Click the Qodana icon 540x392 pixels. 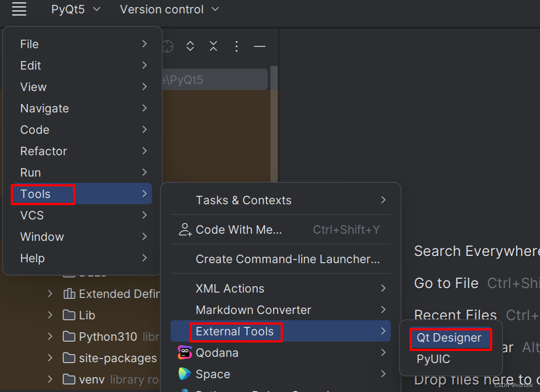185,353
